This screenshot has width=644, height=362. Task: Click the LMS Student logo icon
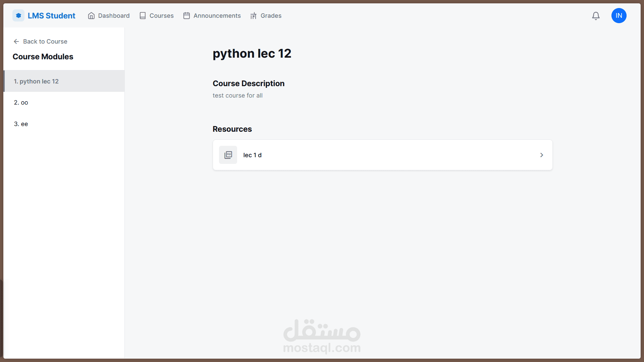(18, 16)
